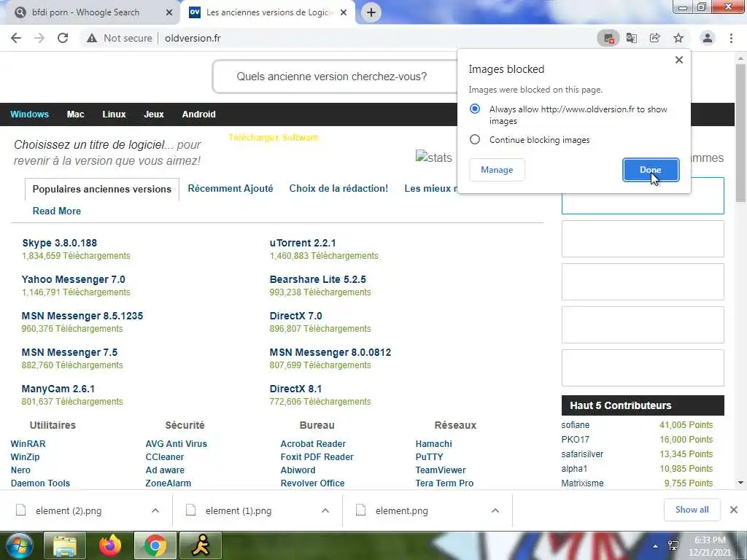Click the browser forward arrow
The image size is (747, 560).
[39, 38]
